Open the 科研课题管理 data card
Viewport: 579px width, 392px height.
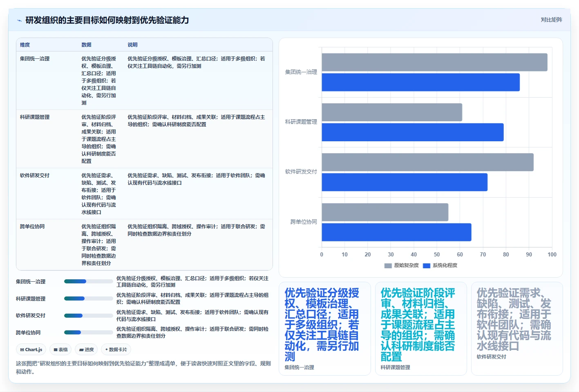tap(421, 329)
